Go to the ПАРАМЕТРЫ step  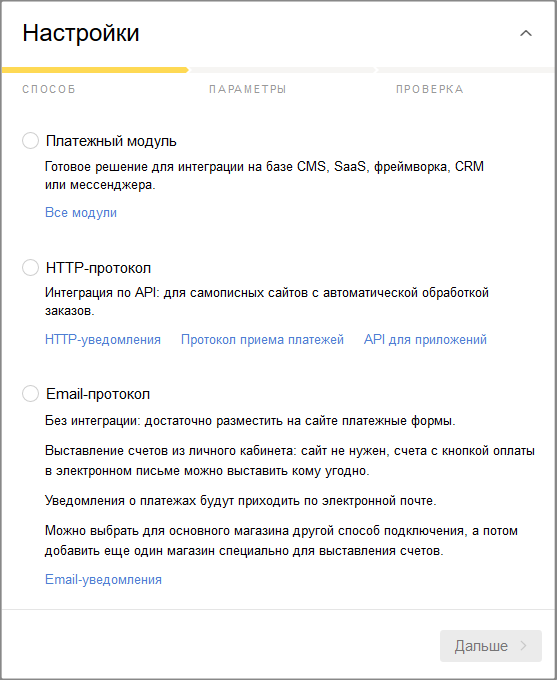pyautogui.click(x=247, y=89)
